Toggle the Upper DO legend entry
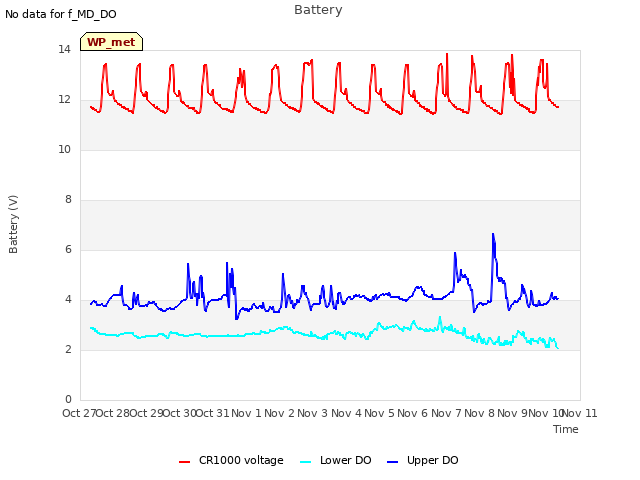The width and height of the screenshot is (640, 480). (422, 460)
